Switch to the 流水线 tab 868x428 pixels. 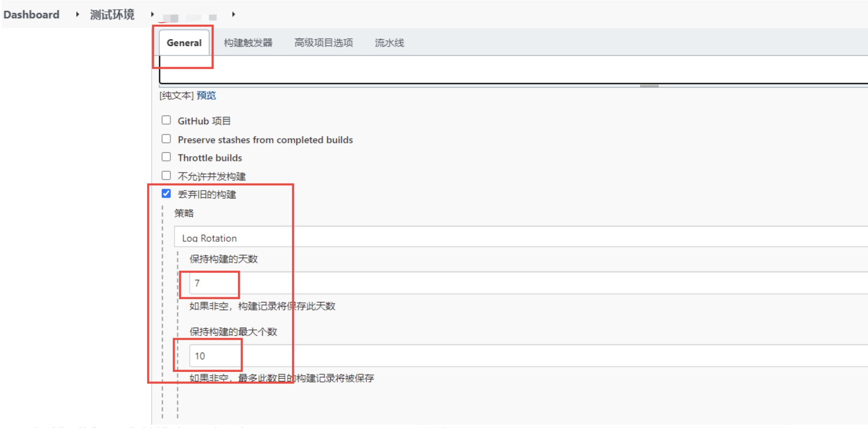(389, 42)
